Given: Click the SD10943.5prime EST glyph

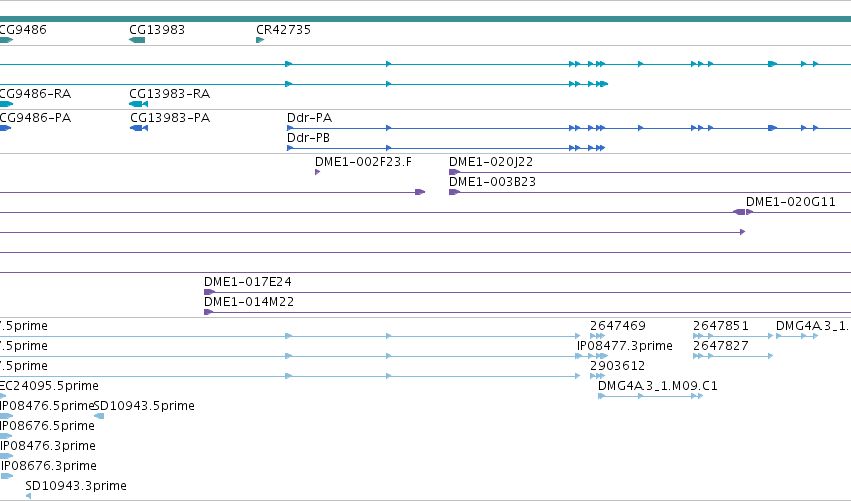Looking at the screenshot, I should click(x=99, y=416).
